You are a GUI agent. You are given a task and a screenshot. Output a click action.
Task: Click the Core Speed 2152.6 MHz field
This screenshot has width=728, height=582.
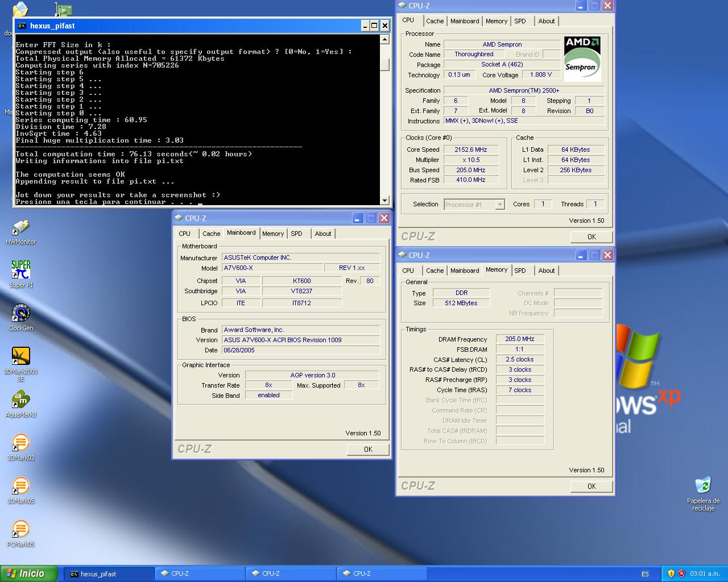(x=471, y=149)
